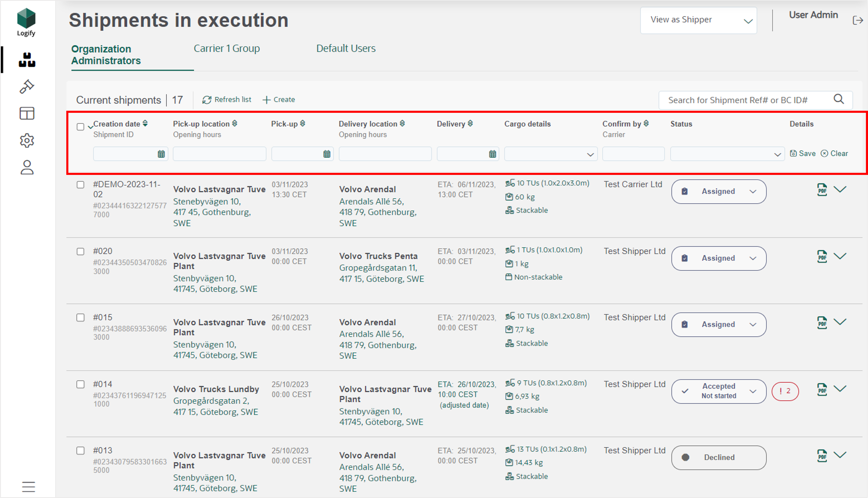Click Refresh list
Screen dimensions: 868x498
coord(227,100)
